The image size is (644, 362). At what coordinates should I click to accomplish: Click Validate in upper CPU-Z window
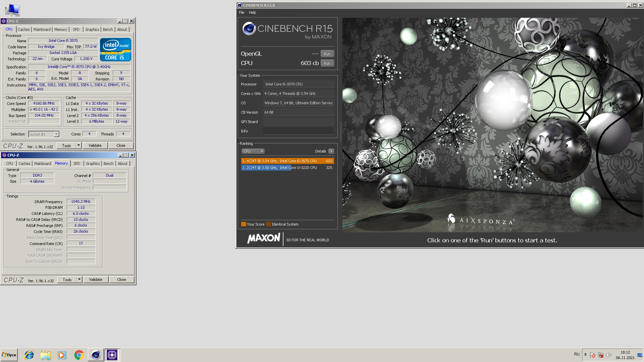coord(95,145)
